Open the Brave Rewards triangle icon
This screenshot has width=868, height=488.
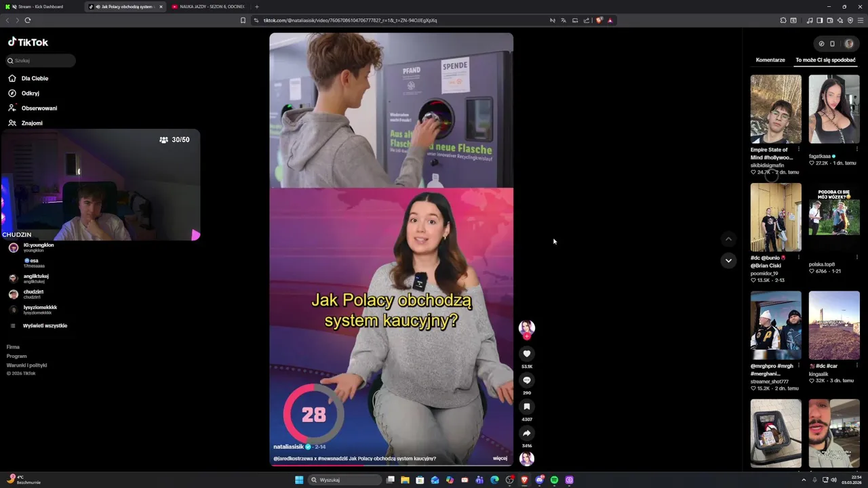[610, 20]
